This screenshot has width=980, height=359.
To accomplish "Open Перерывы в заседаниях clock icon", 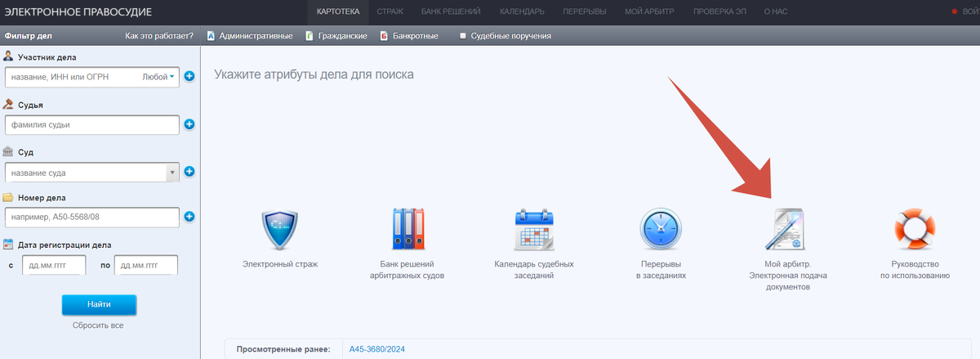I will pyautogui.click(x=661, y=228).
